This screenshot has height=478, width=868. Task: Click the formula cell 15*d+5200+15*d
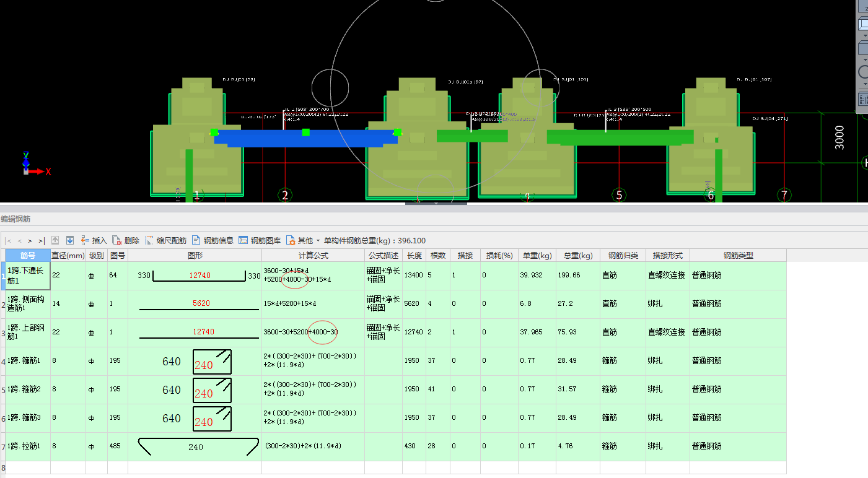pos(313,304)
